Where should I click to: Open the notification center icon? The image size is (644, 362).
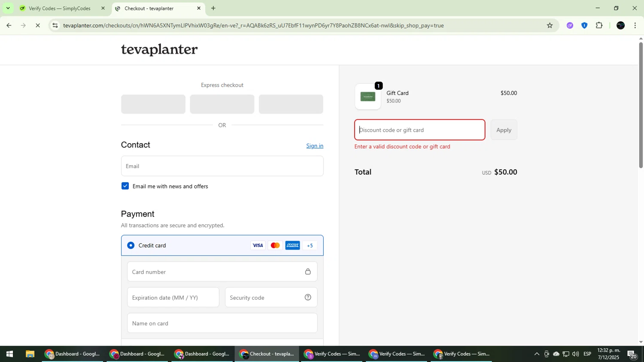(632, 354)
